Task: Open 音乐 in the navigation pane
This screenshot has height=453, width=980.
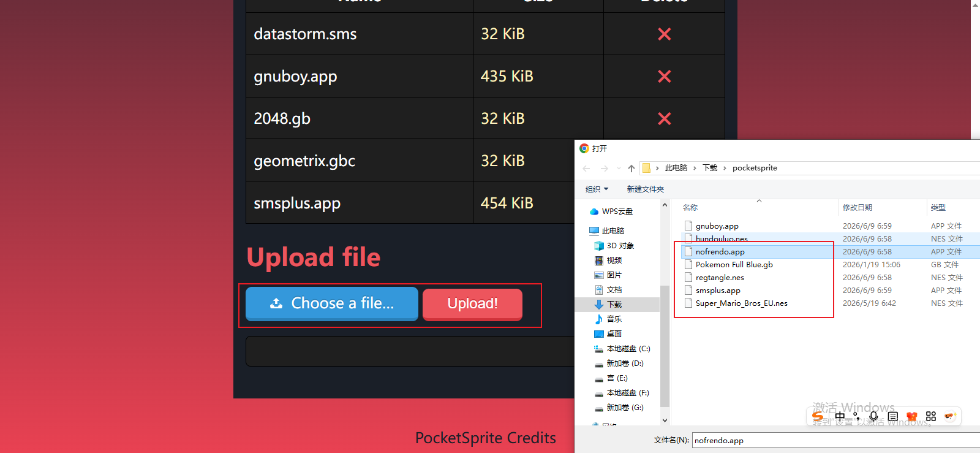Action: click(x=608, y=319)
